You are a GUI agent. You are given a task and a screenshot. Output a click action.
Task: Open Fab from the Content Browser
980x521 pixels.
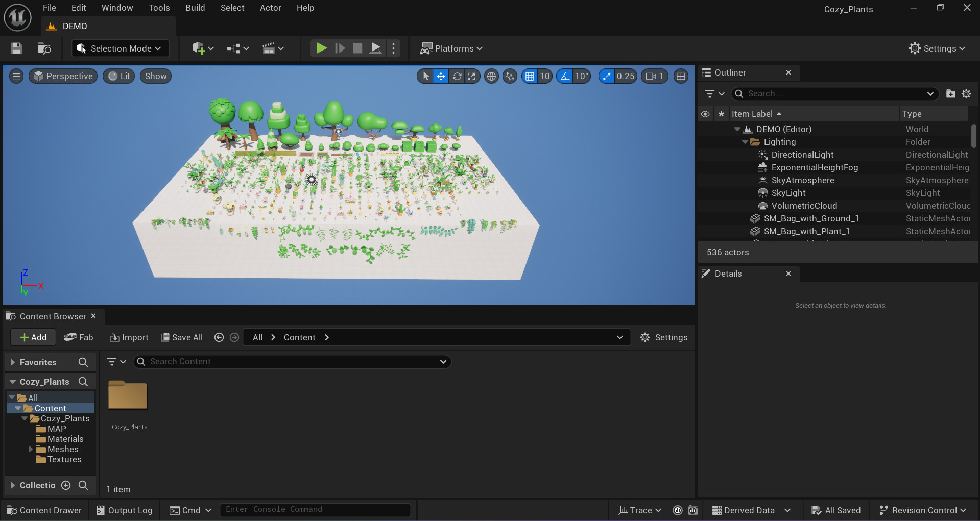point(79,337)
